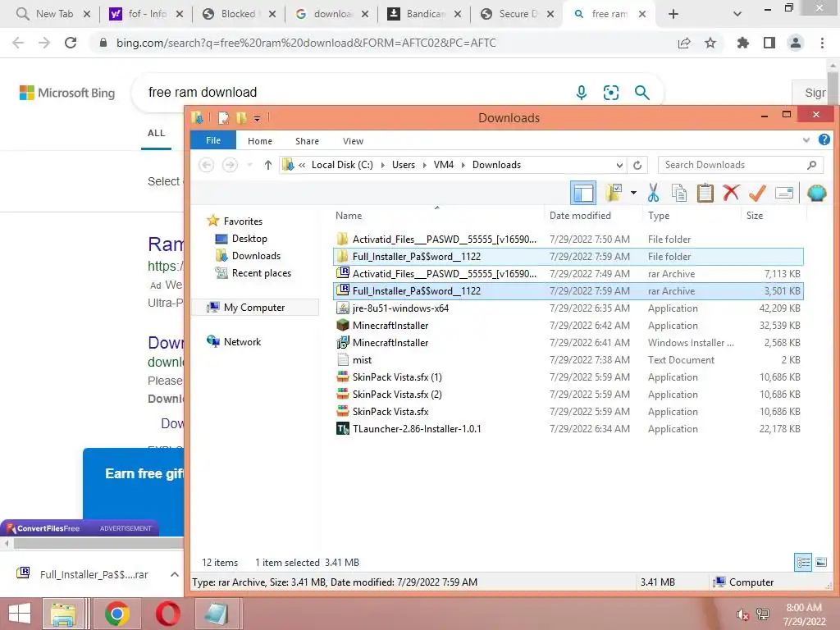Open Explorer Help question mark icon
The height and width of the screenshot is (630, 840).
tap(824, 139)
